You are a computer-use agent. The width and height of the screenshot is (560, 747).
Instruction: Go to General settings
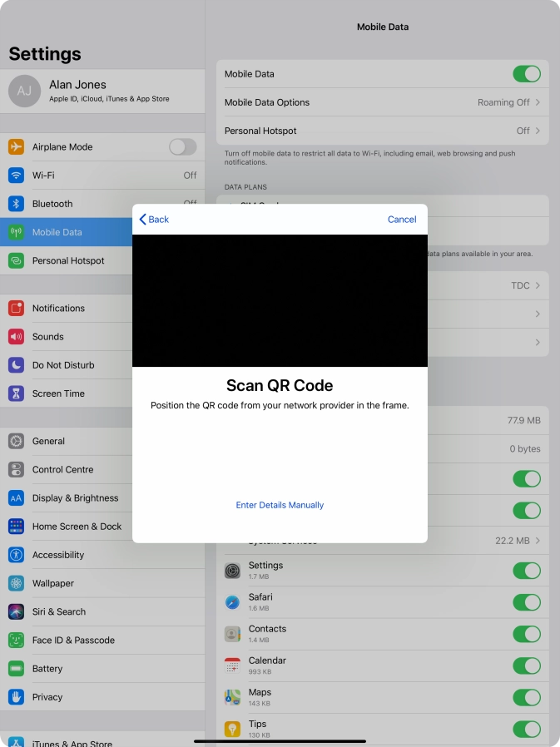pos(102,441)
